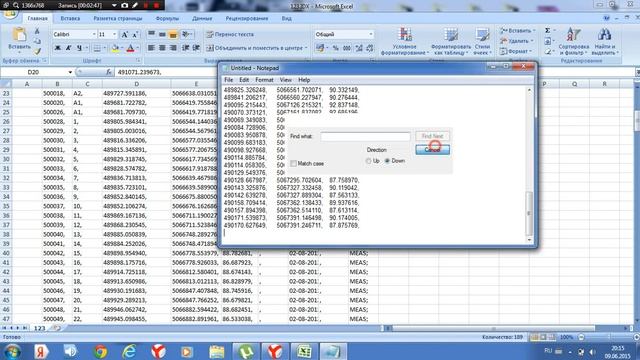
Task: Select the Down direction radio button
Action: pos(387,161)
